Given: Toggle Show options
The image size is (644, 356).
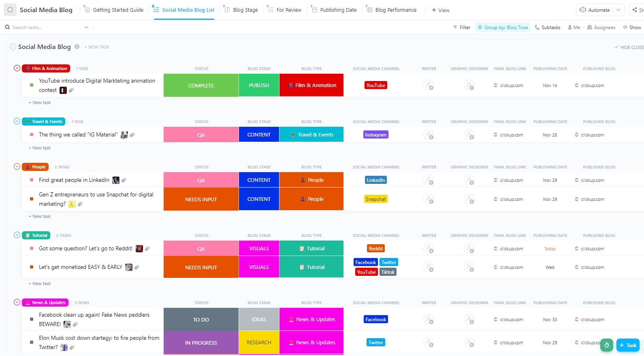Looking at the screenshot, I should pyautogui.click(x=632, y=28).
